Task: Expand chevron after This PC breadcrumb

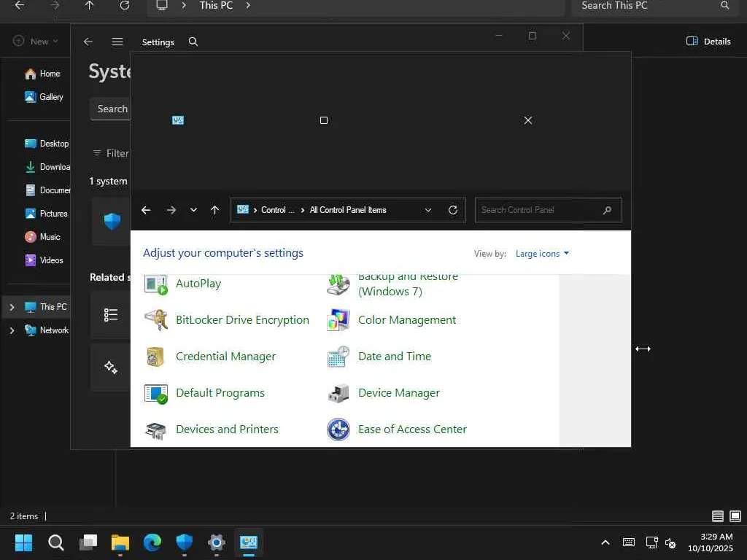Action: [248, 6]
